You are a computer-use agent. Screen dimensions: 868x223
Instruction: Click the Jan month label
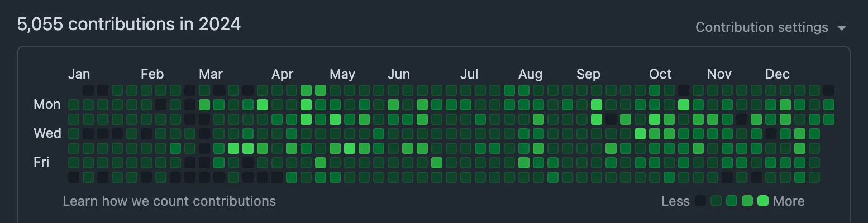click(x=79, y=74)
